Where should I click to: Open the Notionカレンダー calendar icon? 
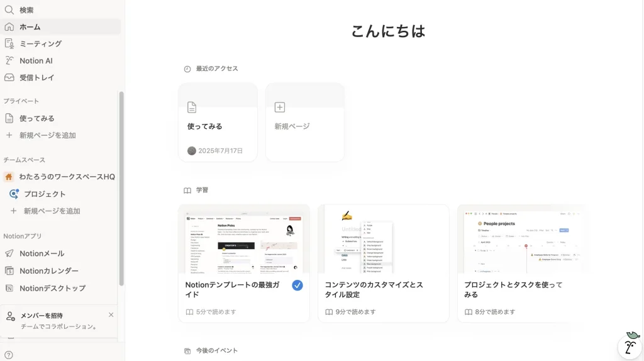pos(9,271)
